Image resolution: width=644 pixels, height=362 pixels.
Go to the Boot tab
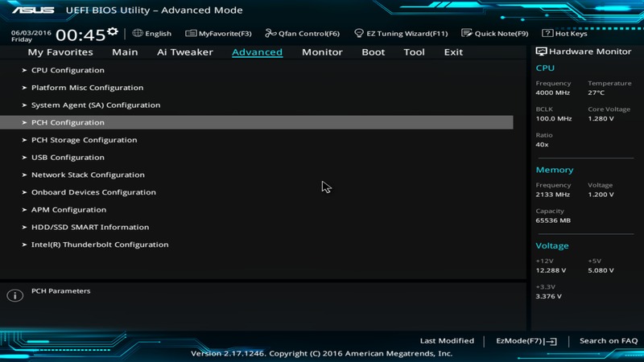click(x=373, y=52)
